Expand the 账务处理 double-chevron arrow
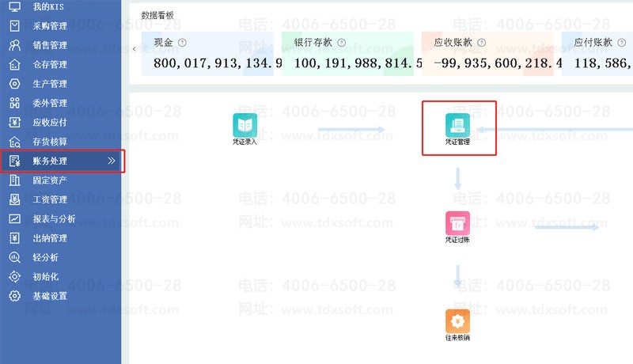Image resolution: width=633 pixels, height=364 pixels. [112, 161]
